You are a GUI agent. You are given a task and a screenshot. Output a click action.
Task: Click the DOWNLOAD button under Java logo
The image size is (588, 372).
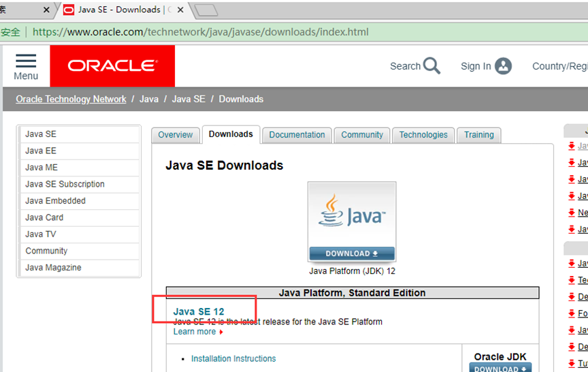pos(352,253)
